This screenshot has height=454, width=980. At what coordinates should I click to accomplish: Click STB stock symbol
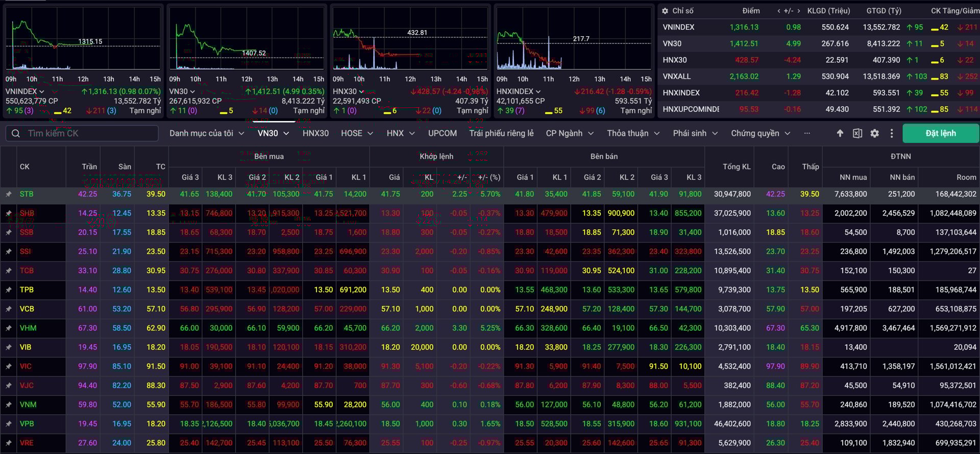[27, 194]
